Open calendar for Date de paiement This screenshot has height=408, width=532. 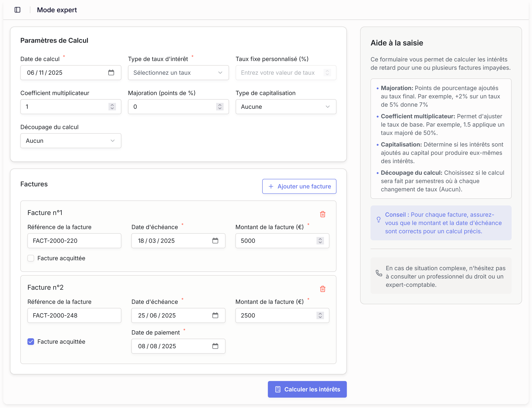coord(215,346)
